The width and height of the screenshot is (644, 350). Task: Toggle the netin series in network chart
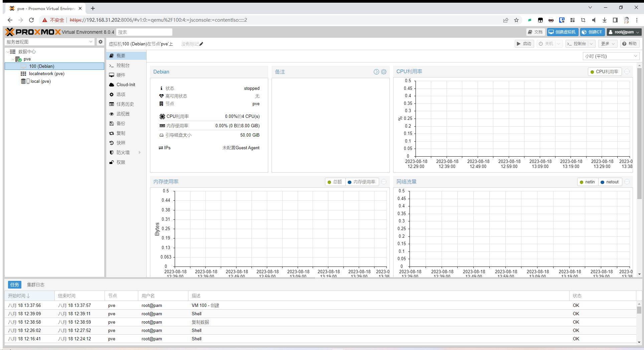point(587,182)
